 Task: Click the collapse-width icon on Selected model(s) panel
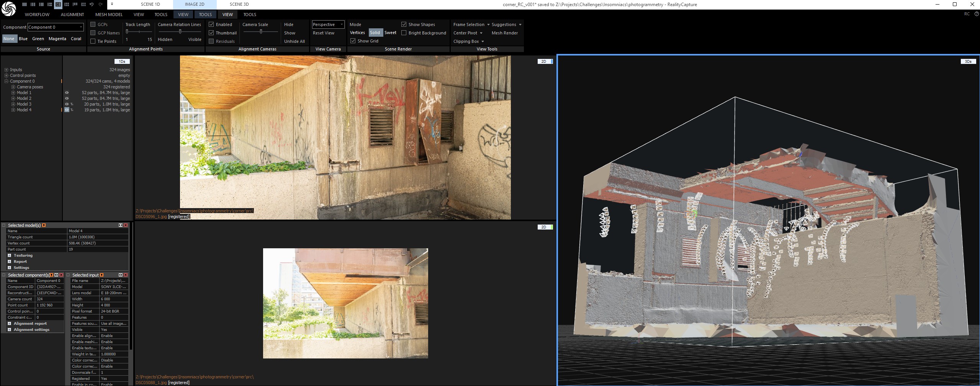[120, 225]
